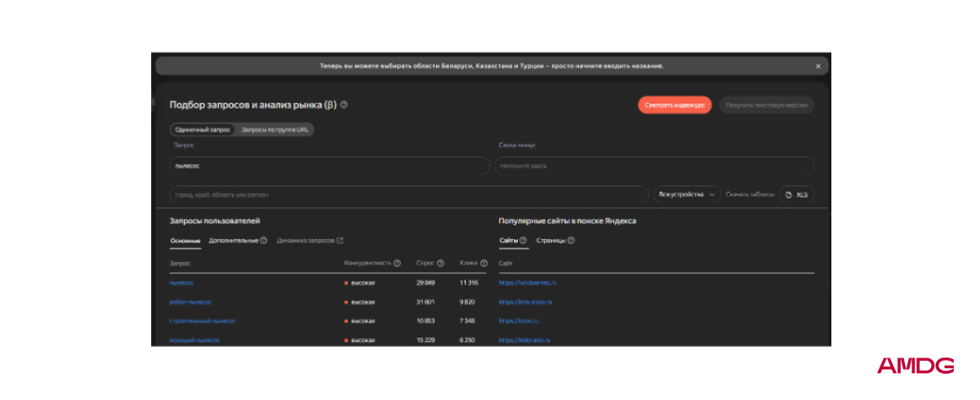Click help icon next to Дополнительные tab

264,241
